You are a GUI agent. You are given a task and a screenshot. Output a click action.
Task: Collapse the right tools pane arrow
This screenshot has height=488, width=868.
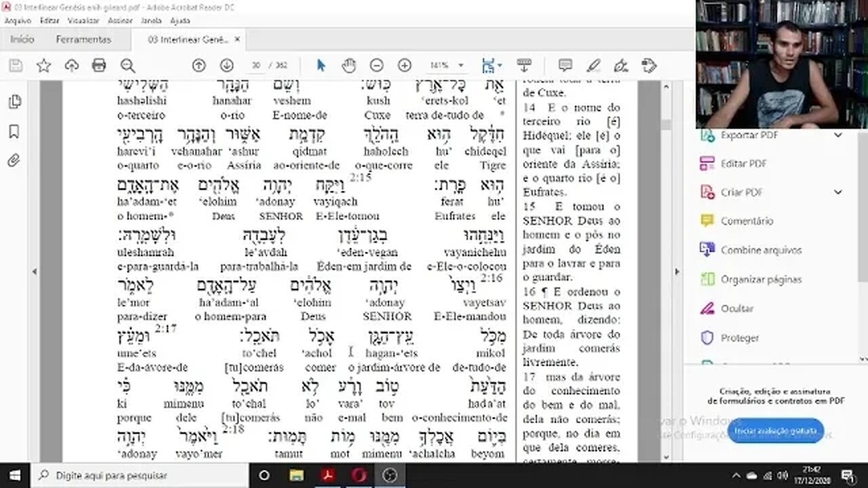tap(676, 272)
